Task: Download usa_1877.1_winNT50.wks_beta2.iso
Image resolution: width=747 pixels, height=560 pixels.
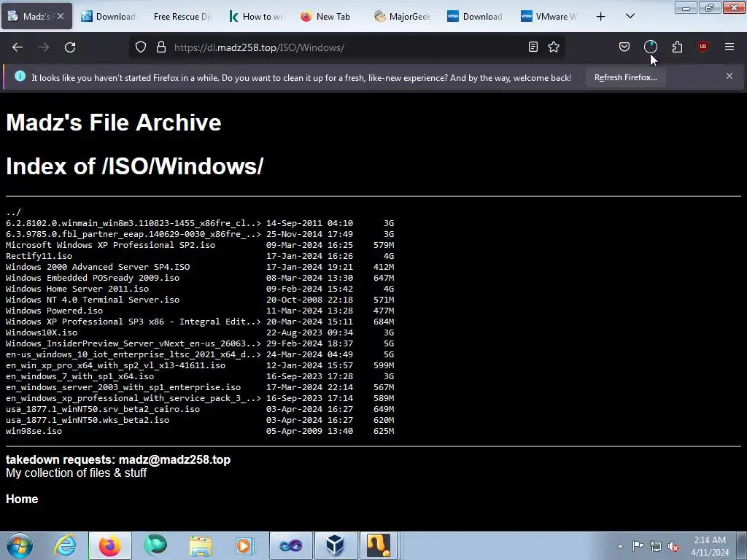Action: pyautogui.click(x=88, y=421)
